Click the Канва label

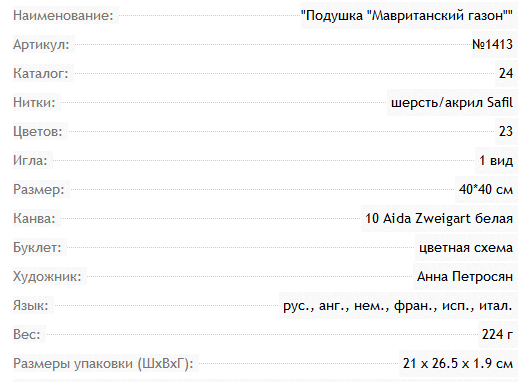click(x=34, y=218)
